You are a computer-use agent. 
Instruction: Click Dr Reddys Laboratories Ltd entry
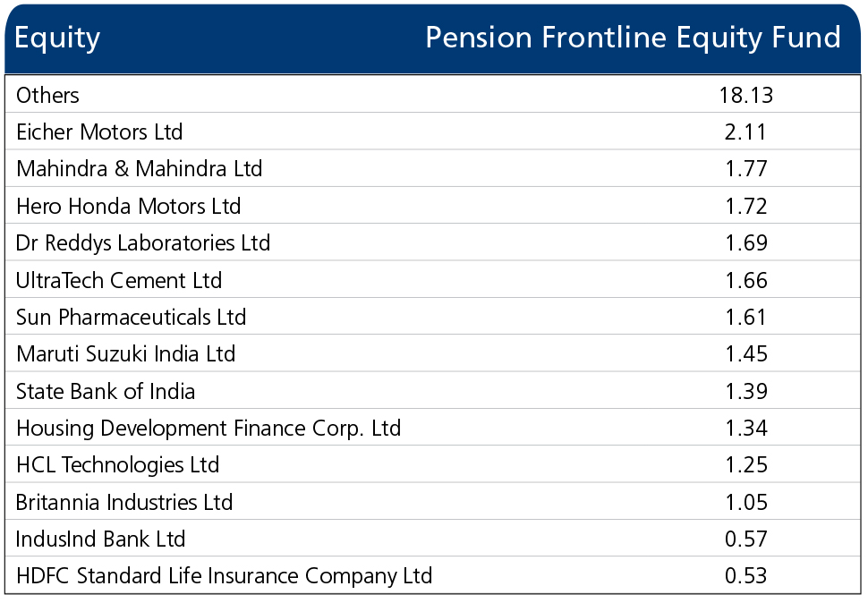click(143, 242)
